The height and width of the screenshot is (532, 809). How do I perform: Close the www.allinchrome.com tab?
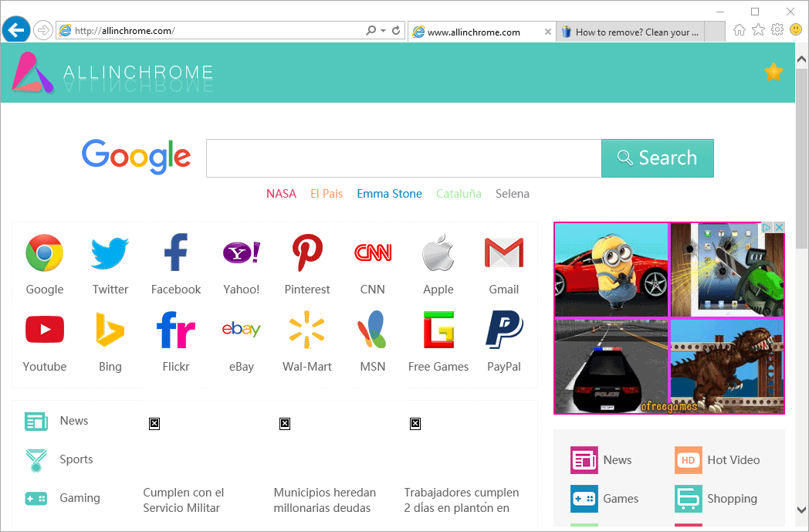coord(548,32)
